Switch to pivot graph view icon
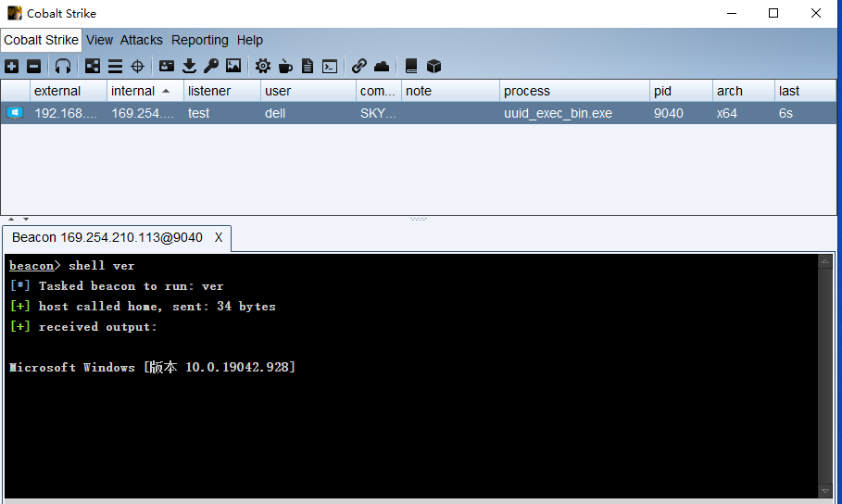 point(93,66)
